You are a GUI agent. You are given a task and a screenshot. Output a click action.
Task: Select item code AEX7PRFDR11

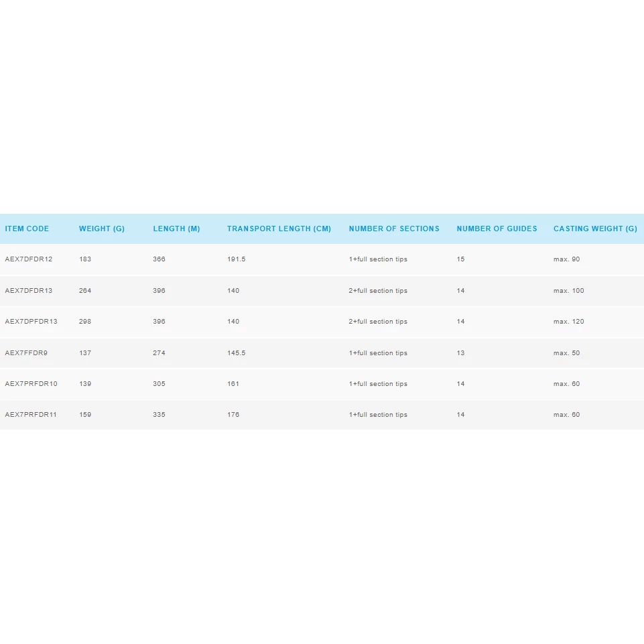tap(31, 415)
